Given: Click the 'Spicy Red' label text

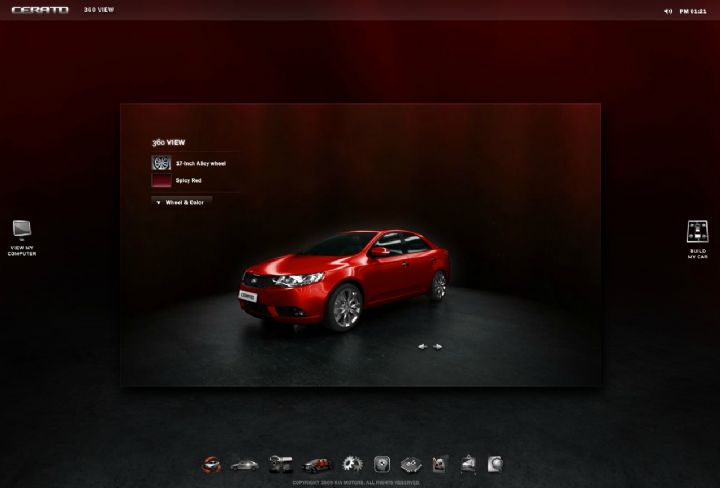Looking at the screenshot, I should pos(188,180).
